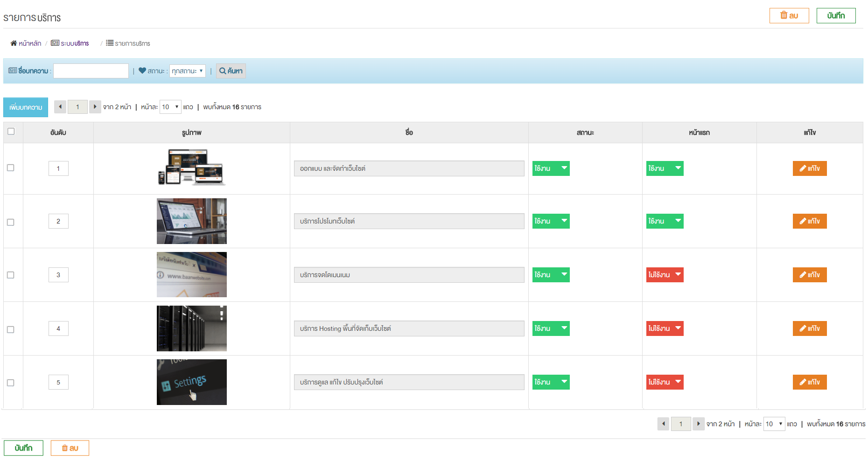This screenshot has height=461, width=868.
Task: Open top rows-per-page dropdown showing 10
Action: (170, 107)
